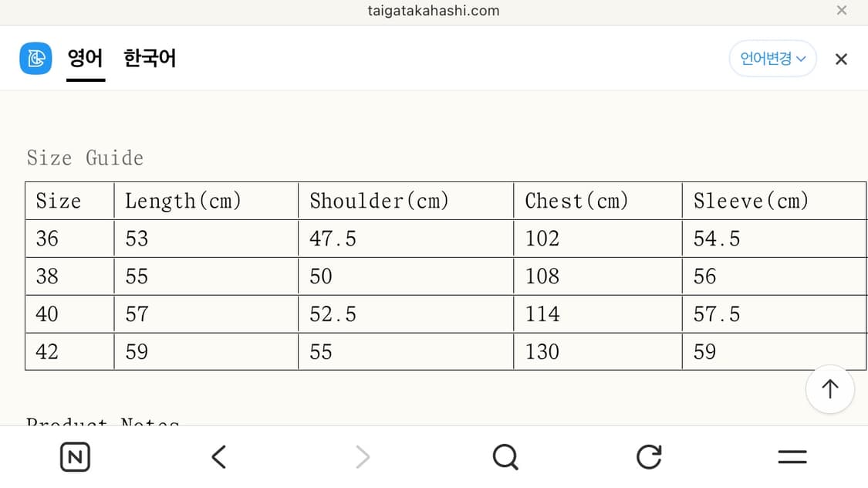The image size is (868, 488).
Task: Switch to the 한국어 tab
Action: tap(150, 59)
